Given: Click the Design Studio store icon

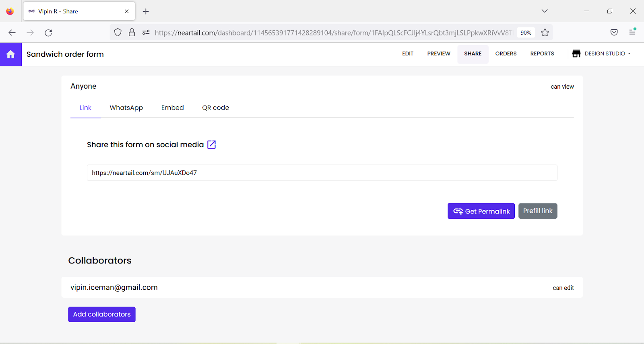Looking at the screenshot, I should (x=576, y=54).
